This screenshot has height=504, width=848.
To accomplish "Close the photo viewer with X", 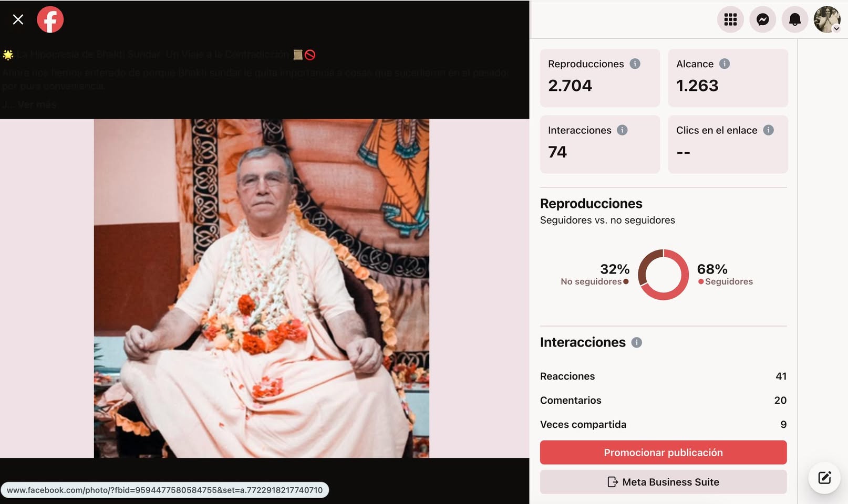I will click(x=18, y=19).
